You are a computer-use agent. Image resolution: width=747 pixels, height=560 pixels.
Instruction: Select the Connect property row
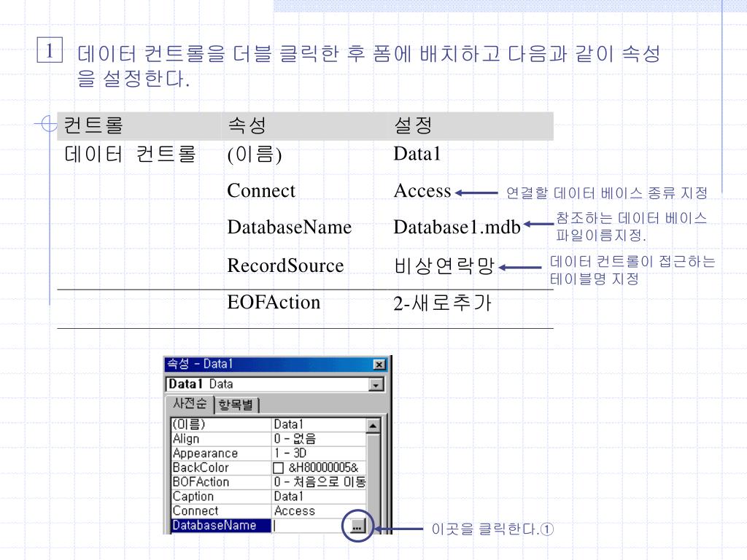(268, 511)
